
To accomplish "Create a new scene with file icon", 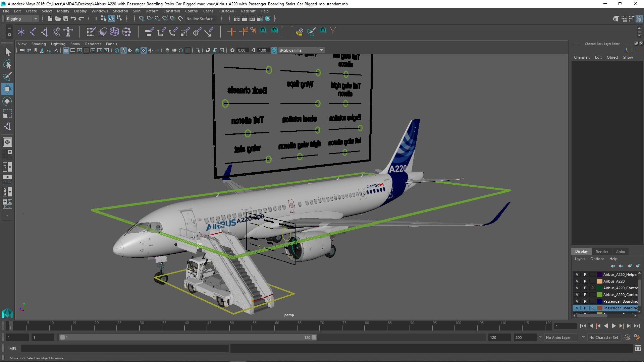I will (50, 19).
